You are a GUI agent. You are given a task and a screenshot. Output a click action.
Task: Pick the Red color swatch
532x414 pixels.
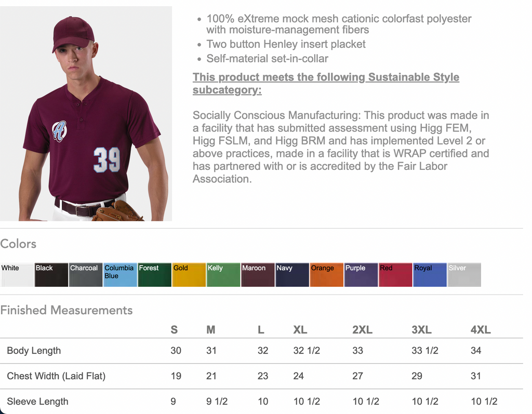tap(395, 275)
